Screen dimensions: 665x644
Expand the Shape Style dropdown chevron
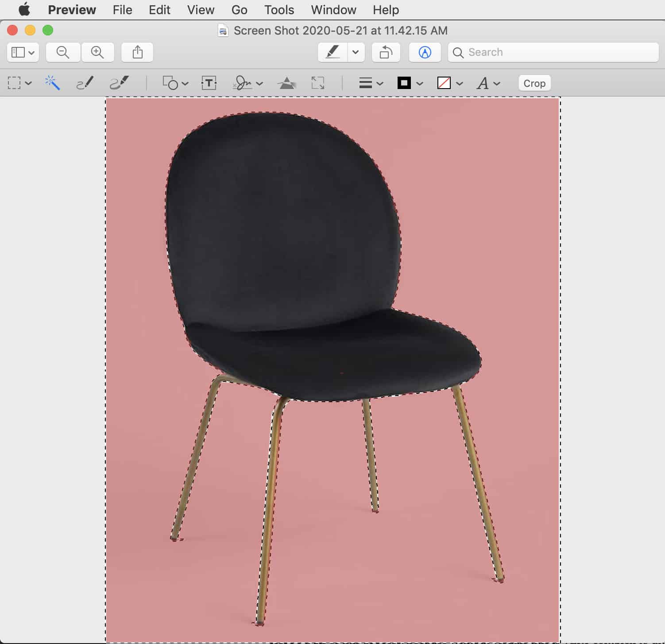tap(380, 83)
